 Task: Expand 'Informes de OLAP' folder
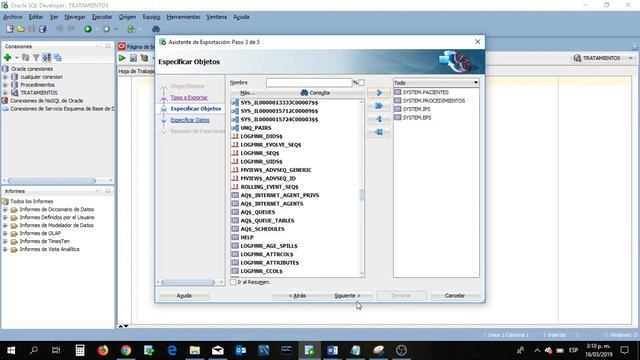[5, 233]
